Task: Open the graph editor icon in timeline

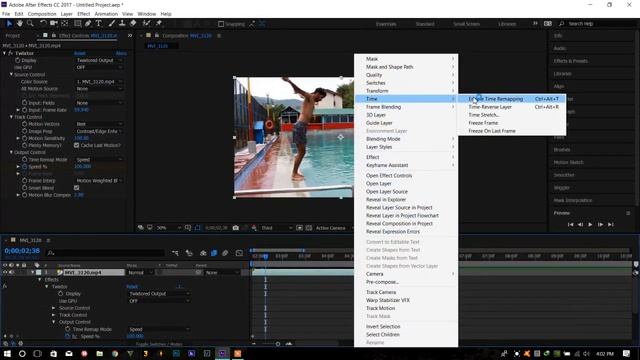Action: click(x=239, y=253)
